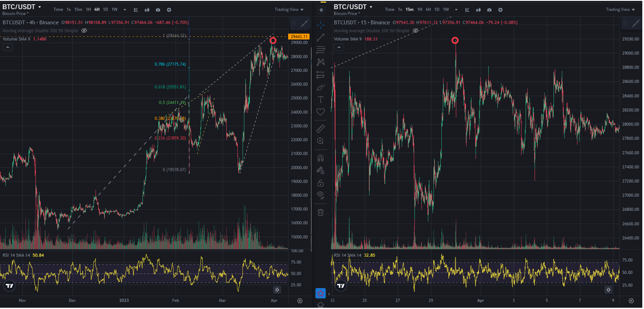644x309 pixels.
Task: Select the trend line drawing tool
Action: pyautogui.click(x=321, y=37)
